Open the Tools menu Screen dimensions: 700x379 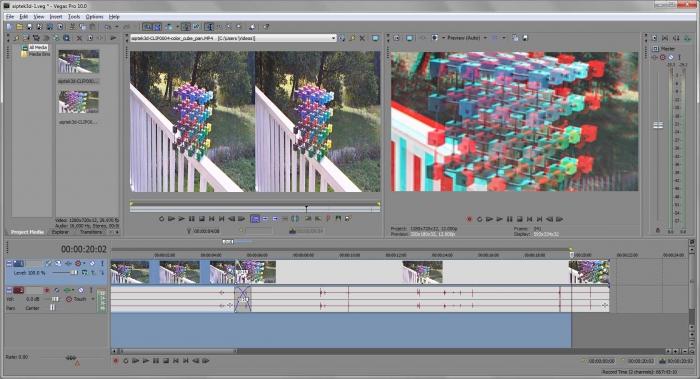tap(74, 17)
